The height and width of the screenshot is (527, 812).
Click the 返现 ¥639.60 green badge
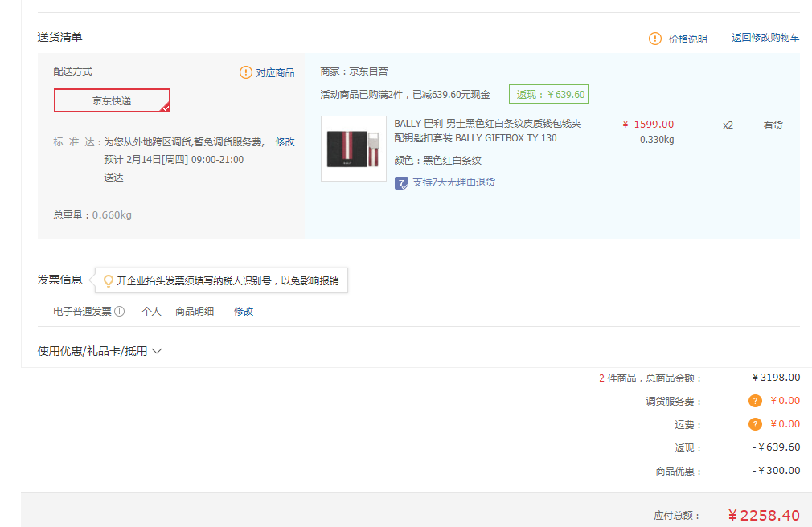(x=549, y=94)
